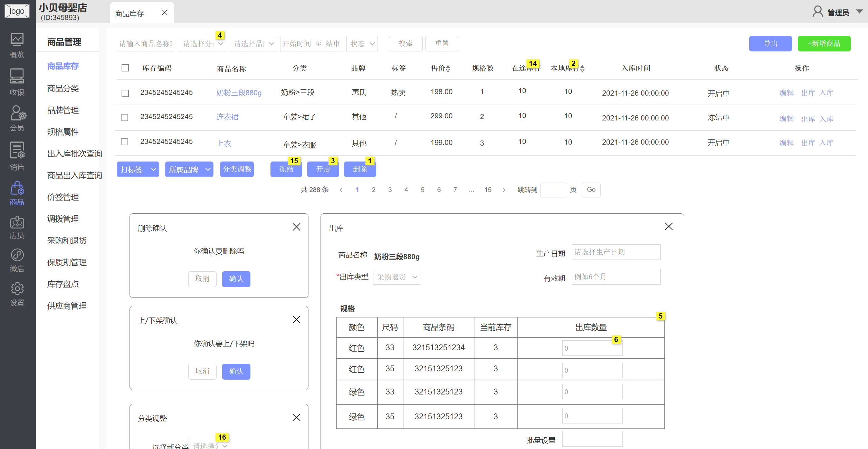The height and width of the screenshot is (449, 868).
Task: Close the 删除确认 dialog
Action: click(296, 227)
